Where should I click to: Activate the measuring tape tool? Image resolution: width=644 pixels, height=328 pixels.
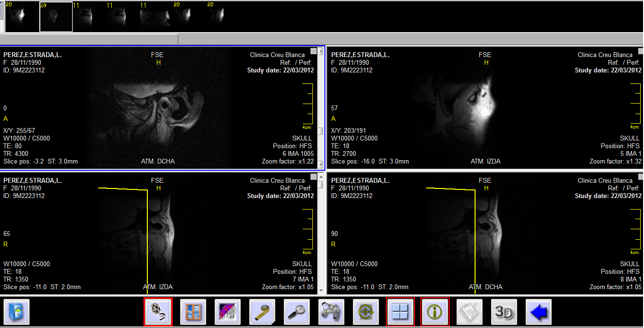pos(262,311)
